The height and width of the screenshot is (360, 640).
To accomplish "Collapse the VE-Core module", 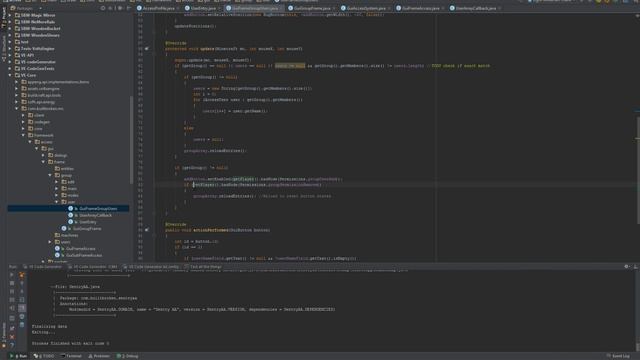I will coord(10,75).
